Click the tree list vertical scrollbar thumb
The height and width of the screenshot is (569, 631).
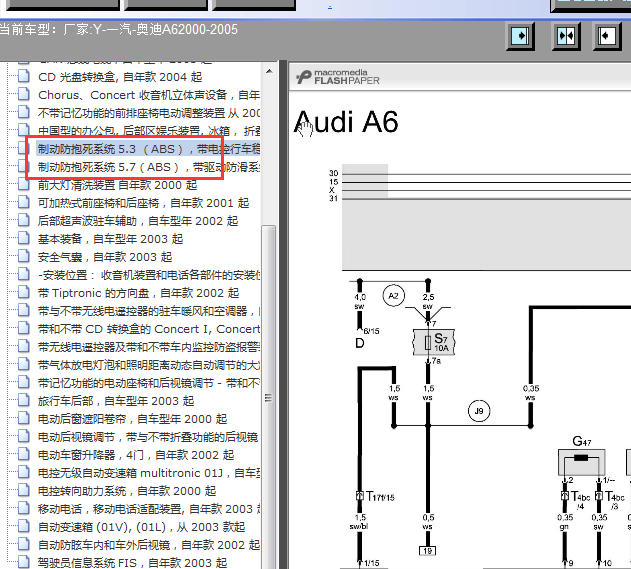[269, 398]
